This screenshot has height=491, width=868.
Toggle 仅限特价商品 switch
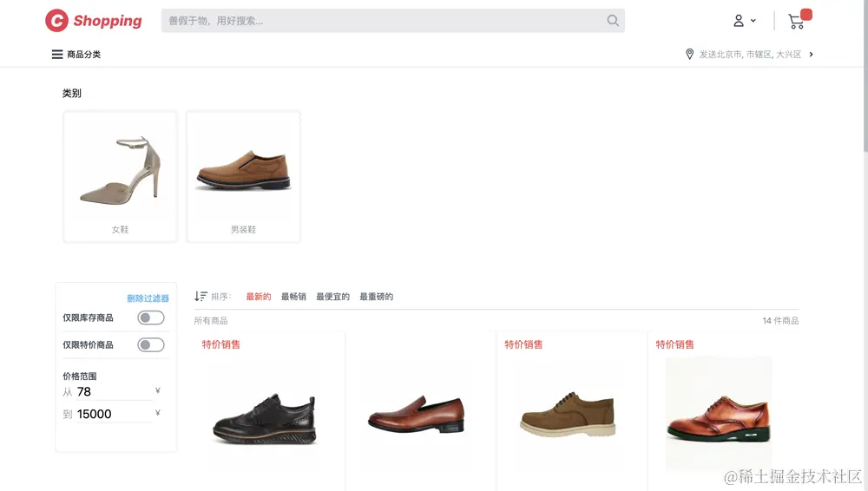pos(151,345)
